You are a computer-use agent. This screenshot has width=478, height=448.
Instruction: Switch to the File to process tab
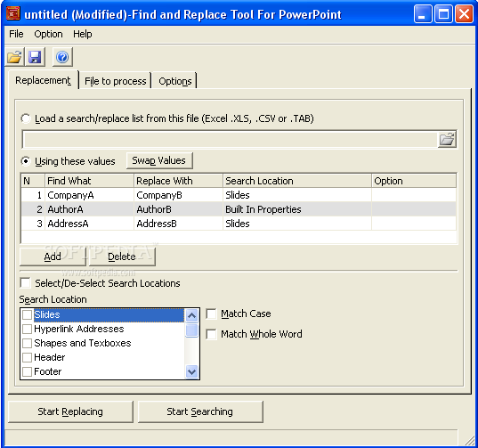[115, 81]
